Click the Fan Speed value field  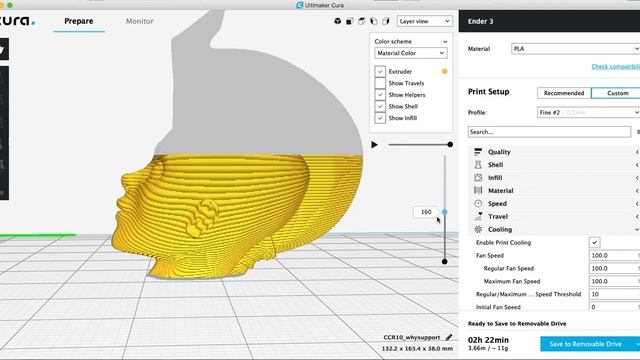point(614,256)
